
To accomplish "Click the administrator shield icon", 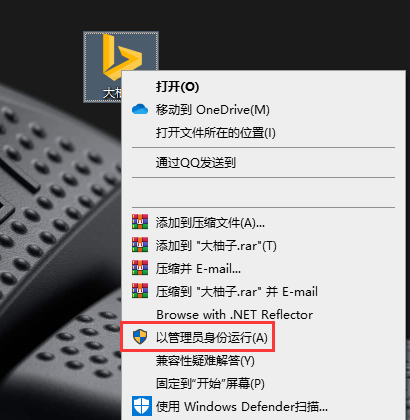I will tap(140, 337).
